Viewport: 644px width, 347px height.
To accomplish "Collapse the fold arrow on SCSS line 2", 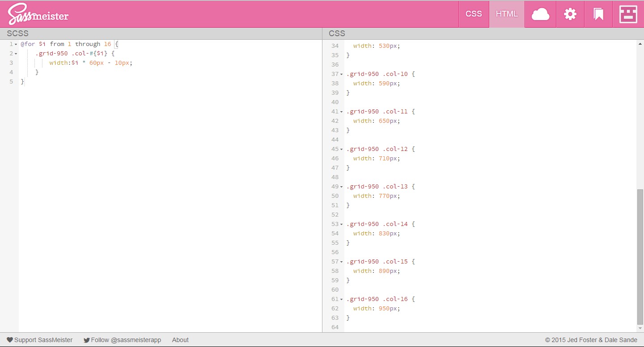I will (16, 54).
